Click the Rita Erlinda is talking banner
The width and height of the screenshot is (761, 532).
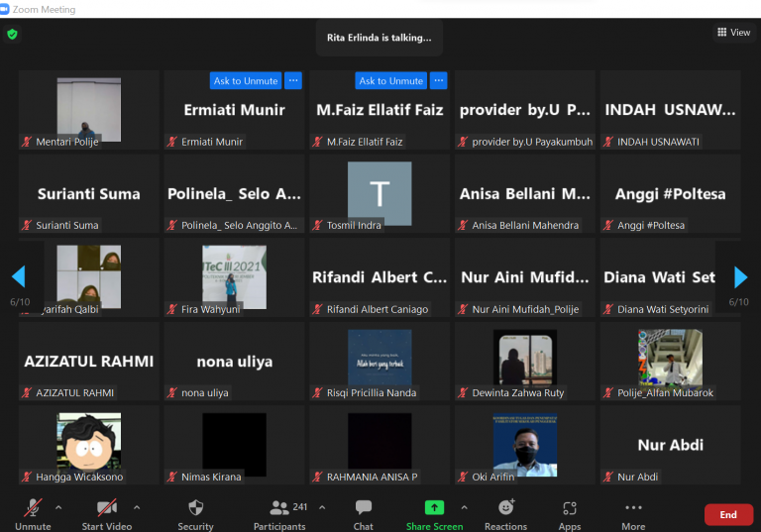380,38
